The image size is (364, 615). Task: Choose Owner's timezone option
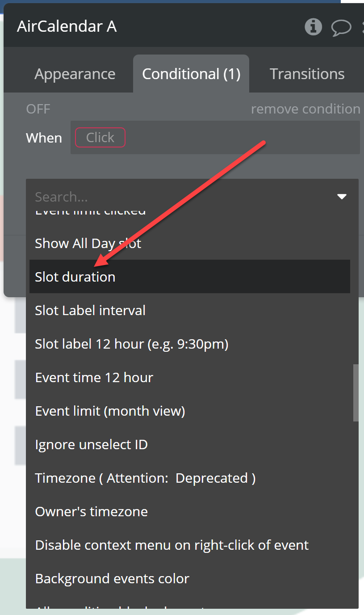[x=190, y=511]
